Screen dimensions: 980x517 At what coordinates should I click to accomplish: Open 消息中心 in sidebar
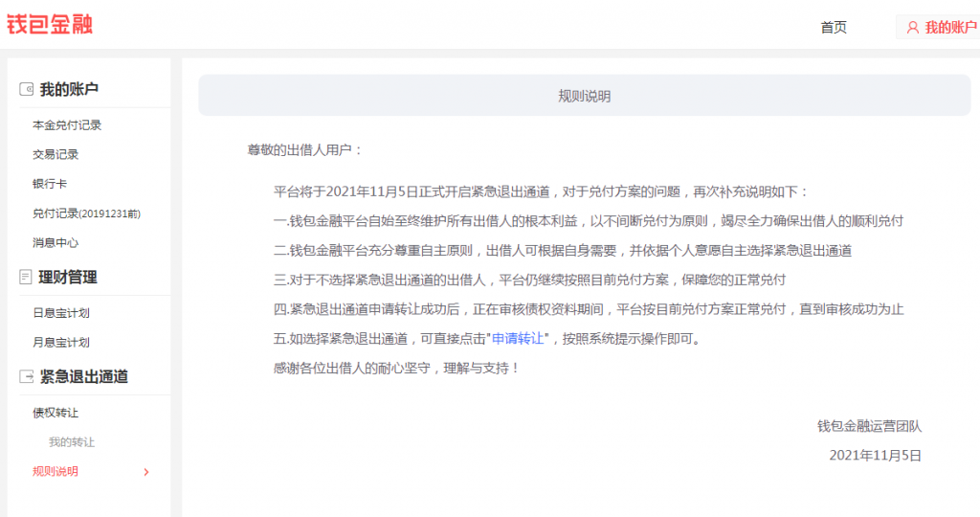pos(56,243)
